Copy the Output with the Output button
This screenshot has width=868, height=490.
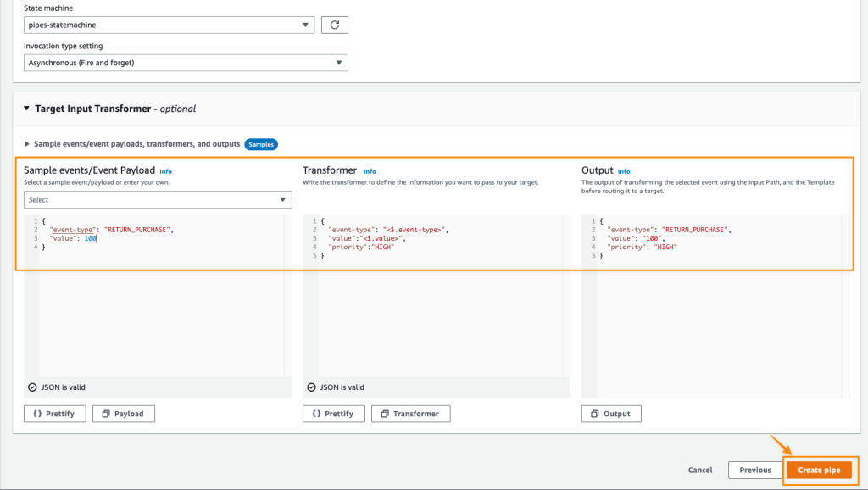tap(611, 414)
